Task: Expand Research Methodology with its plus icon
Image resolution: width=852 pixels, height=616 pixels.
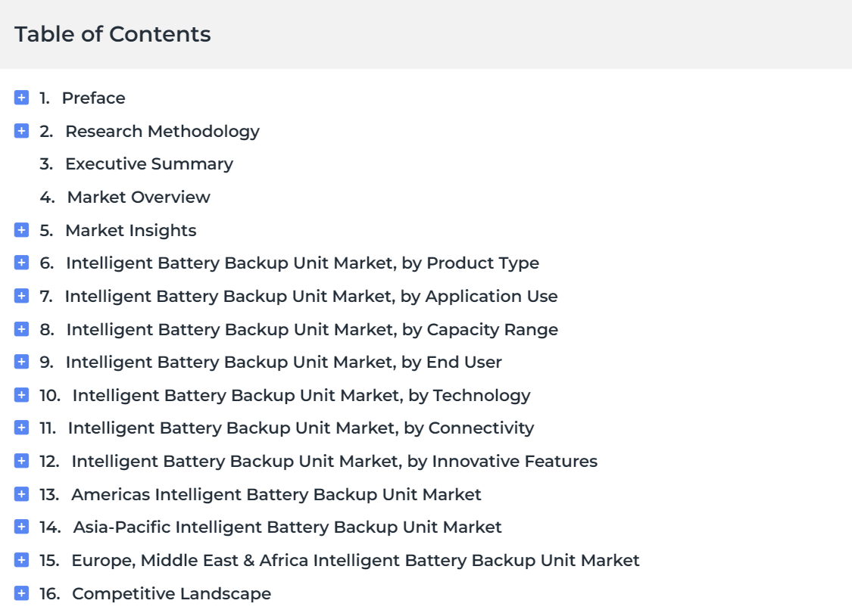Action: click(21, 131)
